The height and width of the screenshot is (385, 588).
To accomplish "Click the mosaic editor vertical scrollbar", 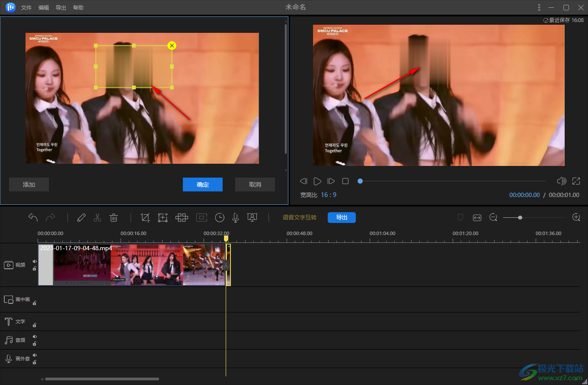I will pyautogui.click(x=286, y=89).
